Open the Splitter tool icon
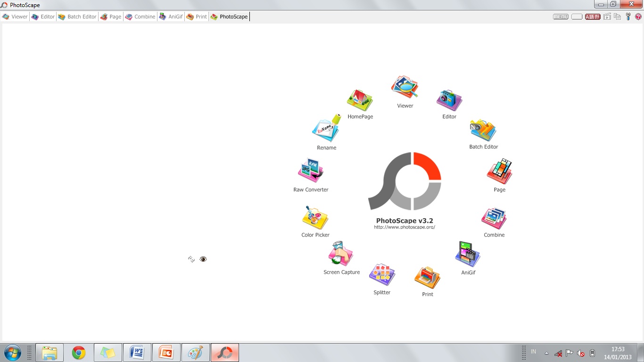Screen dimensions: 644x362 pyautogui.click(x=382, y=275)
